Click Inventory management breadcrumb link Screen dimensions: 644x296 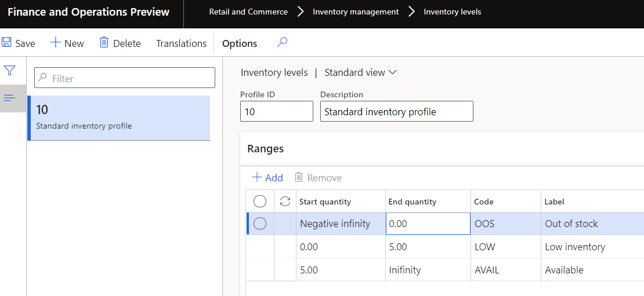pos(356,12)
